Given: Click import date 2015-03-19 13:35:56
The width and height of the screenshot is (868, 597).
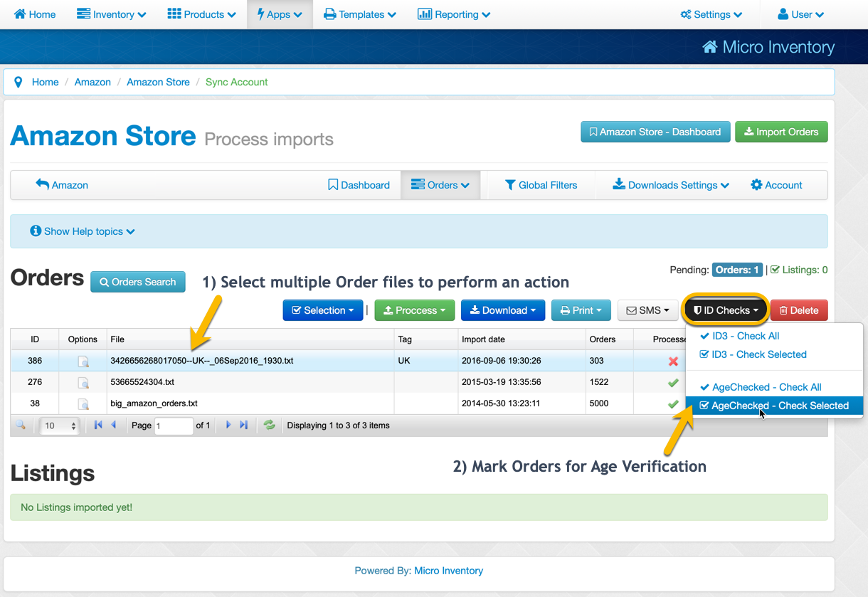Looking at the screenshot, I should 502,382.
